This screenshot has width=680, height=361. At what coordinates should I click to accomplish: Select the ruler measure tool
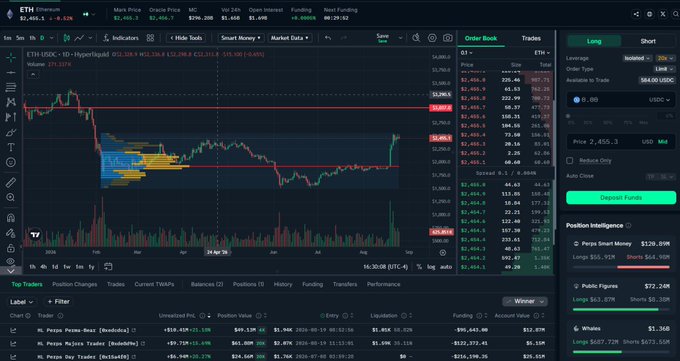pos(11,182)
